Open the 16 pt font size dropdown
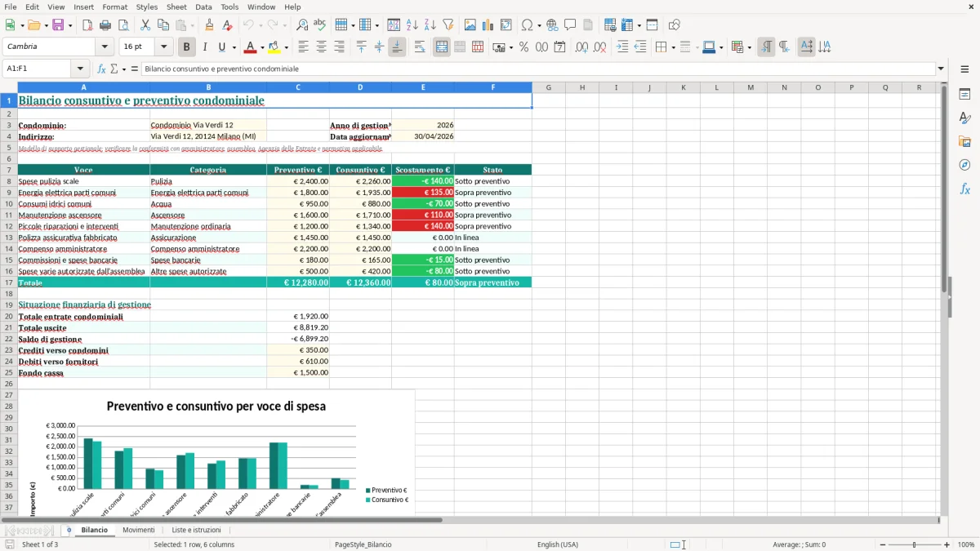The image size is (980, 551). click(x=163, y=47)
